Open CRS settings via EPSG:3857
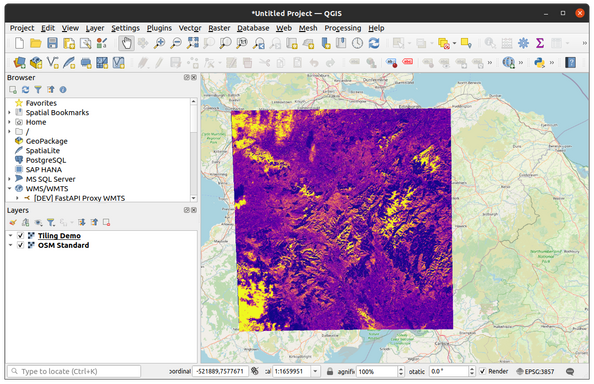 (535, 372)
